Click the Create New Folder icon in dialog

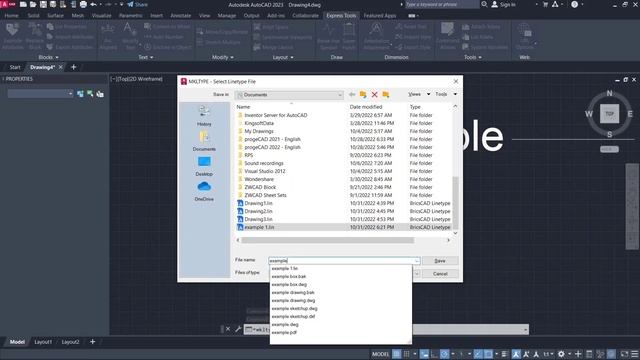pos(386,95)
